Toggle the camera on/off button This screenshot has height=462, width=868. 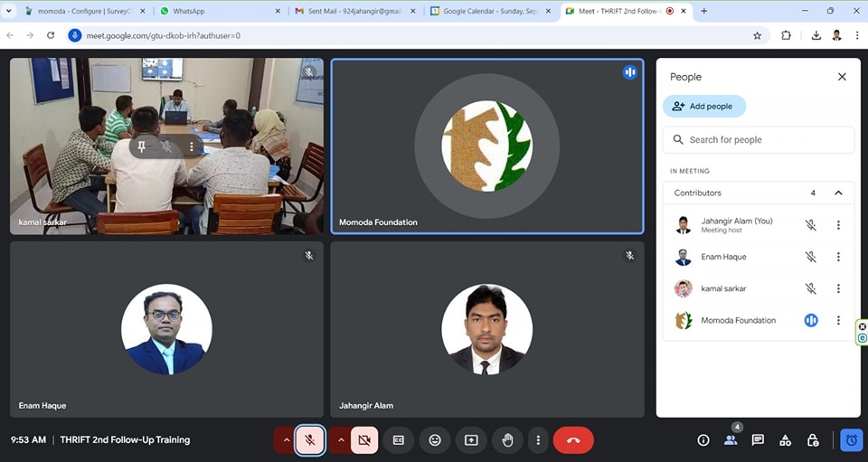coord(364,440)
